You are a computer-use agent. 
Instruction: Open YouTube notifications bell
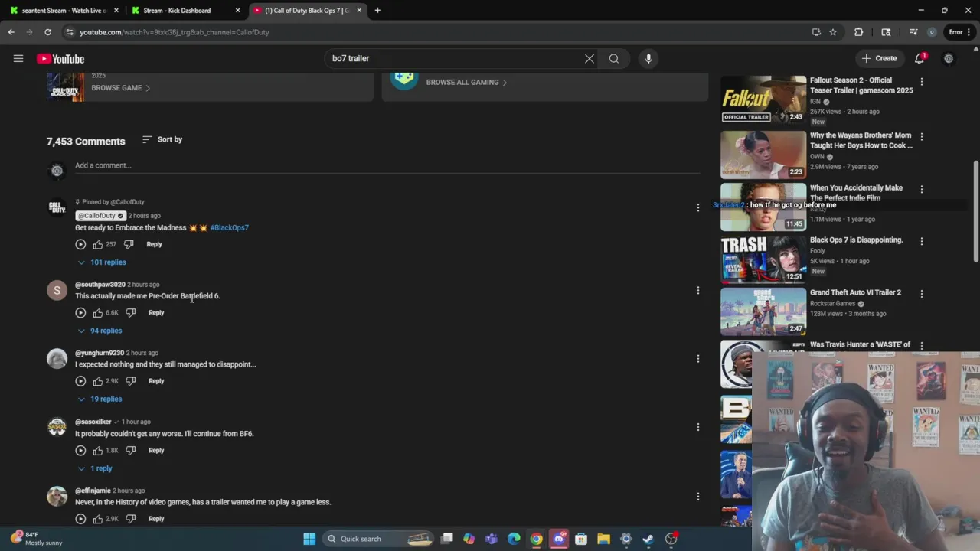coord(920,58)
